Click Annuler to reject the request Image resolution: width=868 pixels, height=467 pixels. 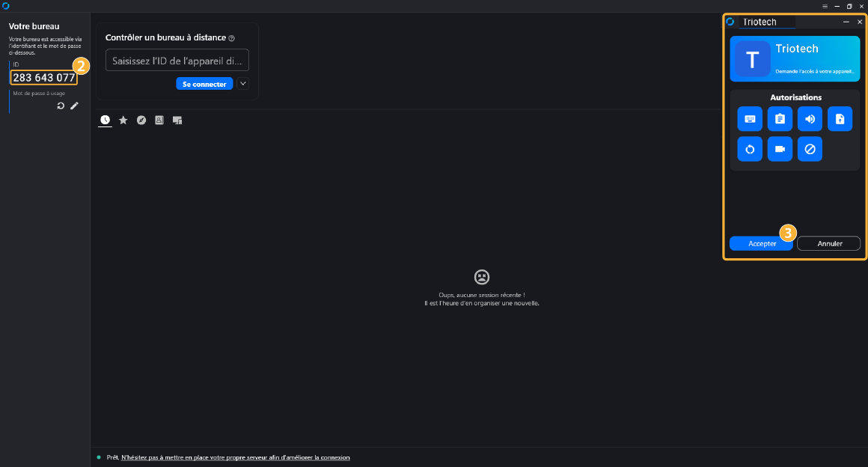pyautogui.click(x=829, y=243)
